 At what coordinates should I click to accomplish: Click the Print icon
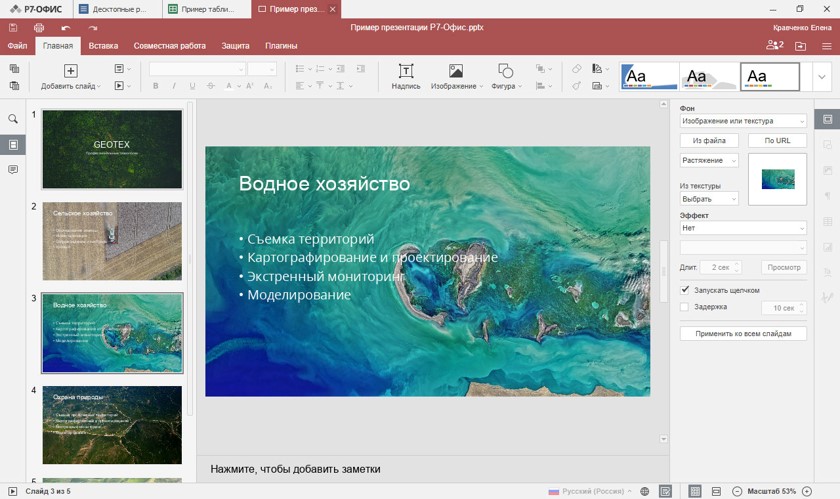[x=39, y=27]
